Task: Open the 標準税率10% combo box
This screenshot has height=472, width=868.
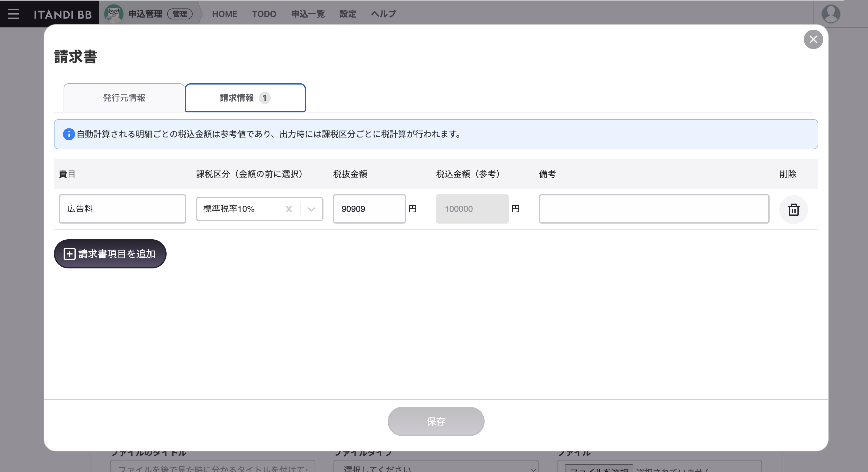Action: tap(260, 209)
